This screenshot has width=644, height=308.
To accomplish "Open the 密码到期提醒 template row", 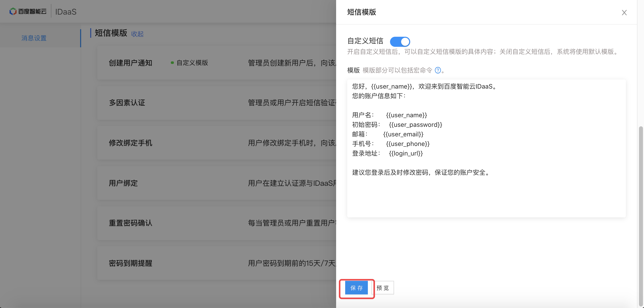I will (131, 263).
